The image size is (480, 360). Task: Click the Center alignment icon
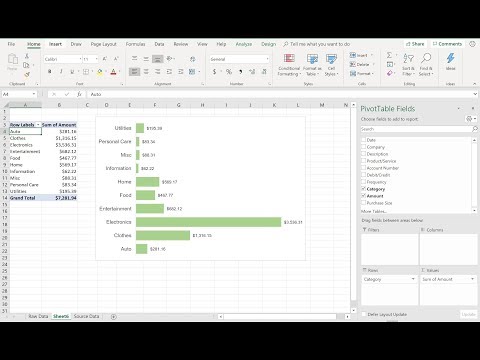click(146, 72)
